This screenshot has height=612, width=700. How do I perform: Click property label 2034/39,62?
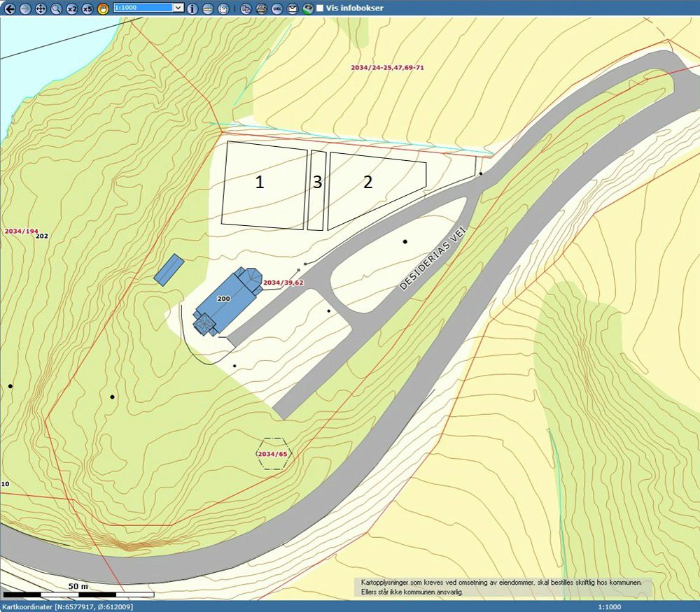tap(283, 283)
